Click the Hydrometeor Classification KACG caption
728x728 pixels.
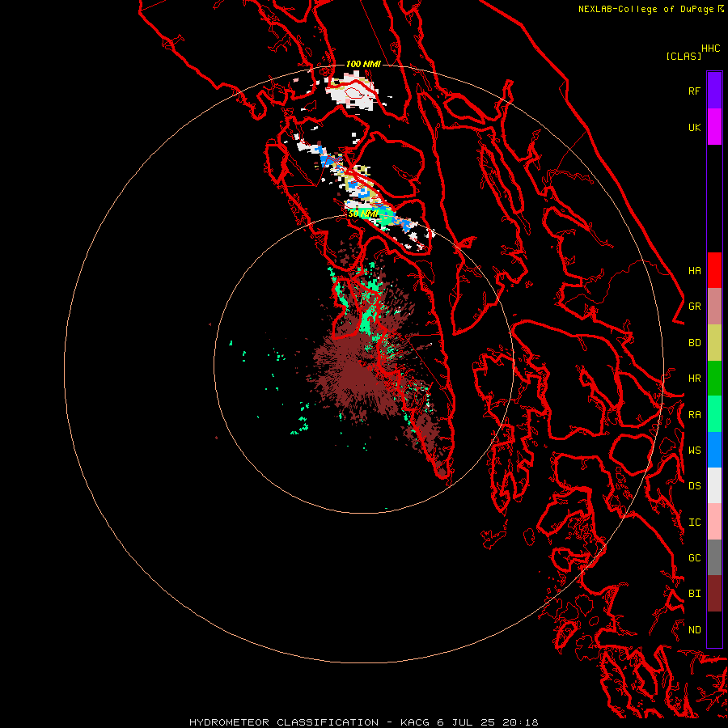point(364,722)
